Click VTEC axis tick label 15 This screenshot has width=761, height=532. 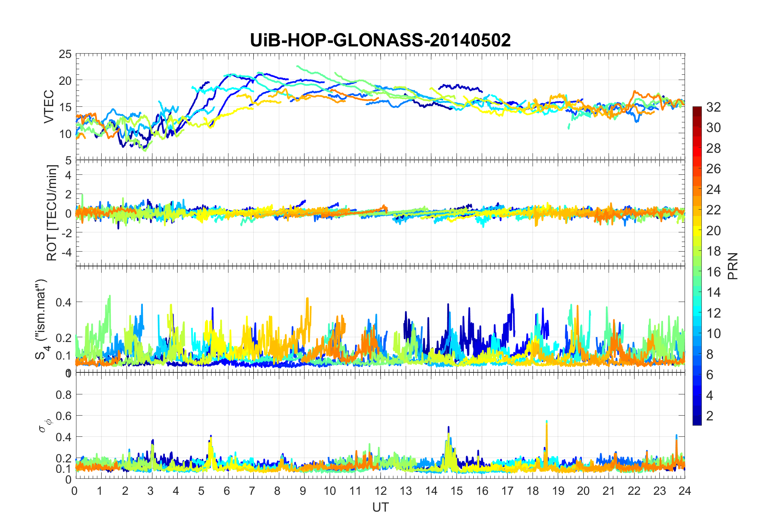(x=65, y=108)
